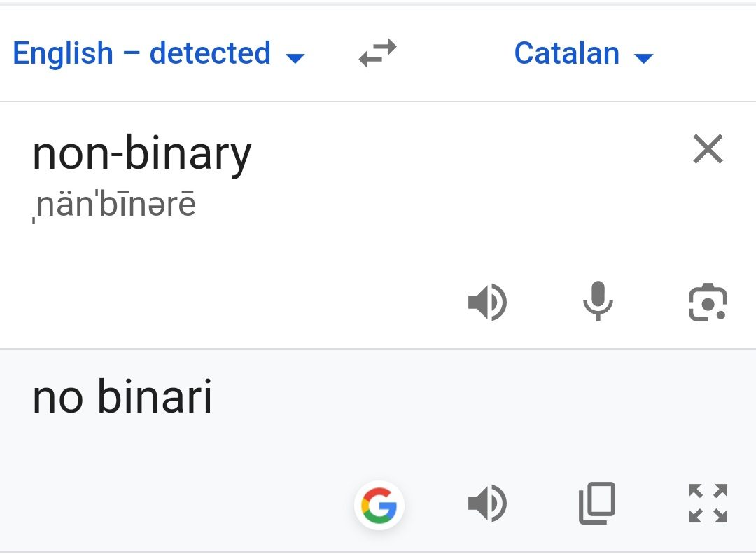The height and width of the screenshot is (554, 756).
Task: Clear the entered text with the X
Action: pos(708,149)
